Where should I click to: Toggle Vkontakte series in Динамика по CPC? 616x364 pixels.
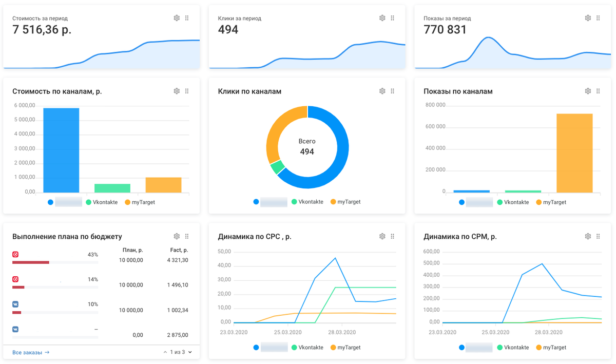tap(307, 348)
